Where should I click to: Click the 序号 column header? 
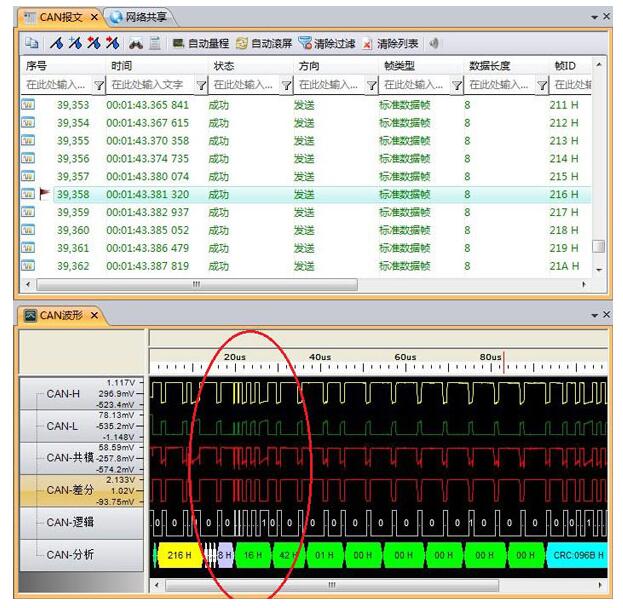coord(63,66)
